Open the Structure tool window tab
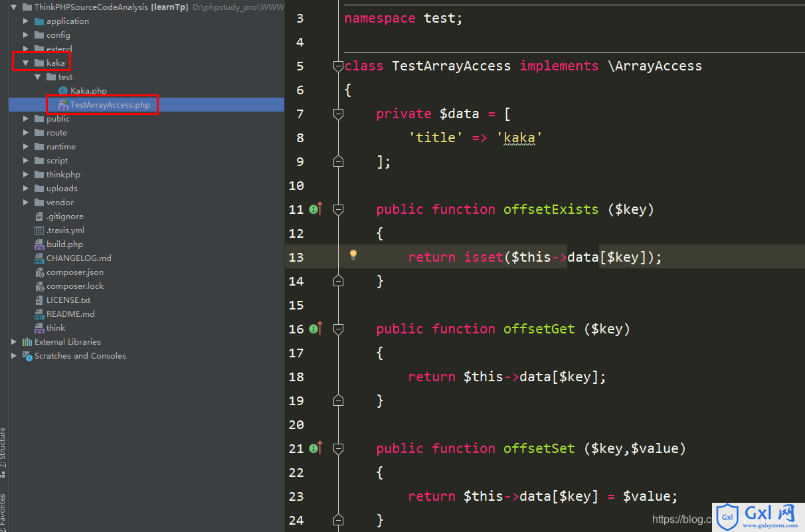The image size is (805, 532). click(3, 452)
